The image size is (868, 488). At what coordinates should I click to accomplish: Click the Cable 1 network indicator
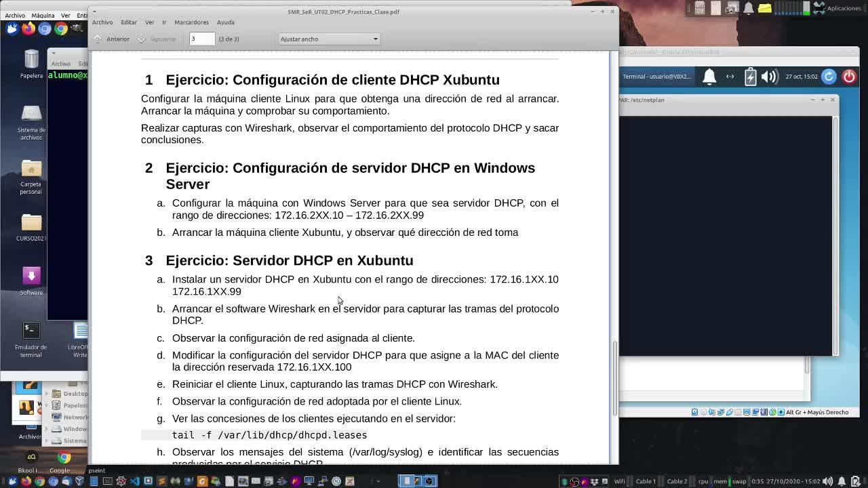[646, 481]
